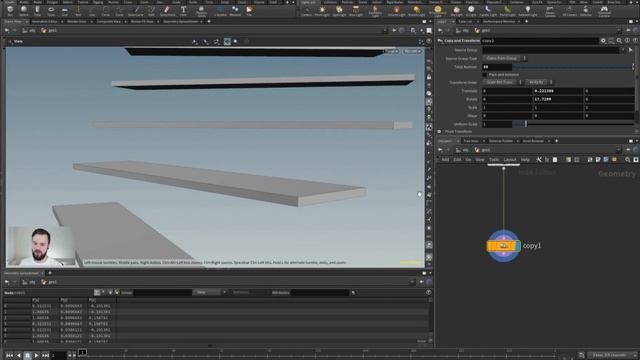640x360 pixels.
Task: Click the Translate Y field 0.221308
Action: point(558,91)
